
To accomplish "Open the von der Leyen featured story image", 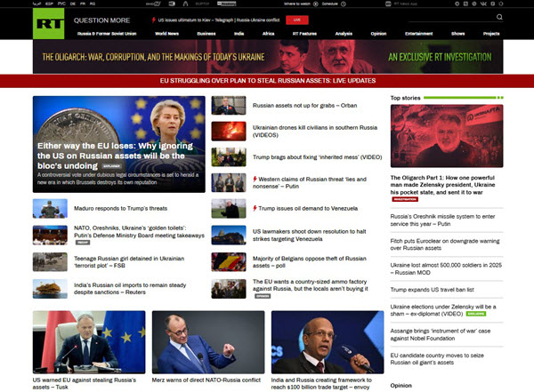I will [118, 142].
